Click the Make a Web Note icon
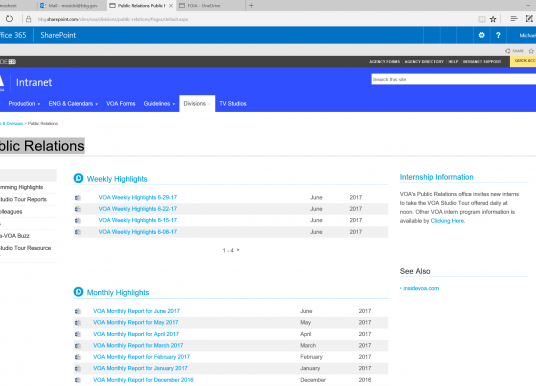The width and height of the screenshot is (536, 386). [x=529, y=18]
